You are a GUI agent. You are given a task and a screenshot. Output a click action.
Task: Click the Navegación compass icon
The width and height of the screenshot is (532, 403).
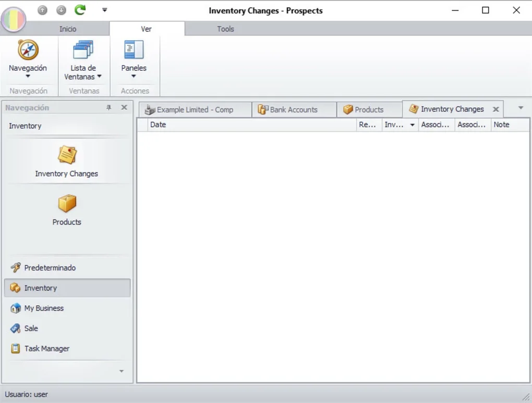point(28,50)
